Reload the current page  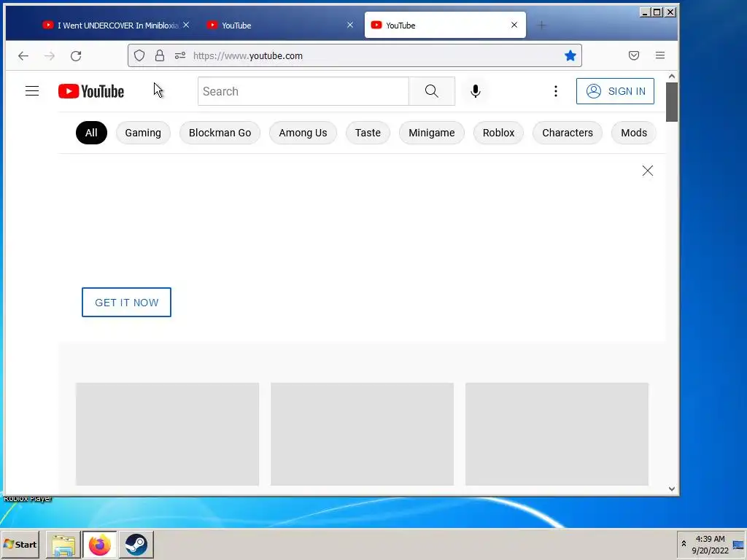click(76, 55)
